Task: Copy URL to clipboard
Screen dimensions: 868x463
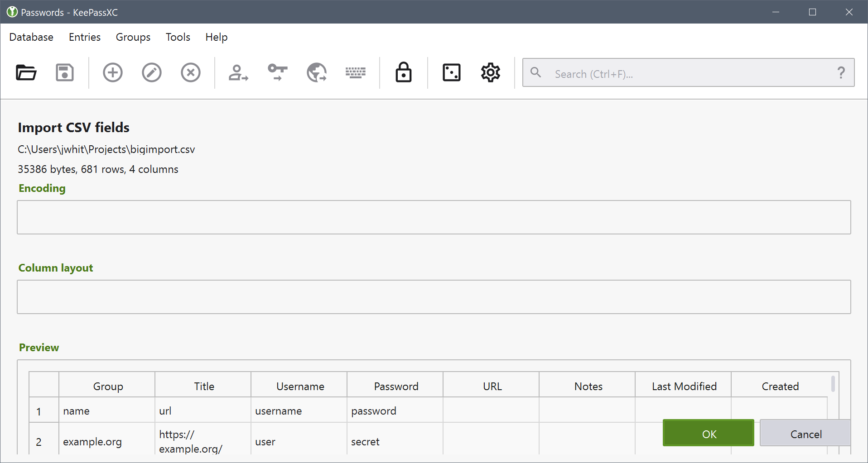Action: pyautogui.click(x=316, y=72)
